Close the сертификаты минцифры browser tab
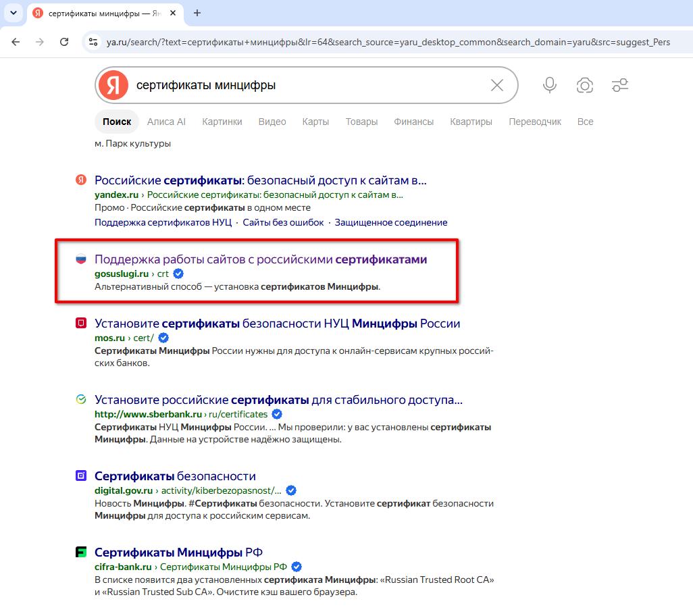The height and width of the screenshot is (616, 693). pos(173,14)
